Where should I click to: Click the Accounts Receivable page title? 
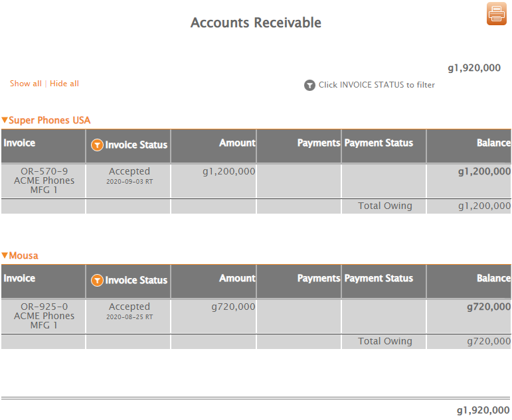click(x=256, y=23)
